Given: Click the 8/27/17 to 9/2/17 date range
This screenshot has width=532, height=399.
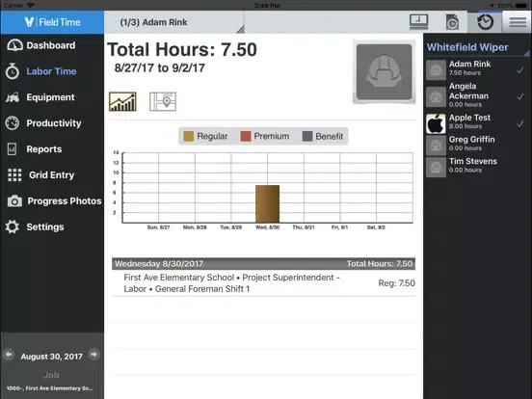Looking at the screenshot, I should pyautogui.click(x=160, y=67).
